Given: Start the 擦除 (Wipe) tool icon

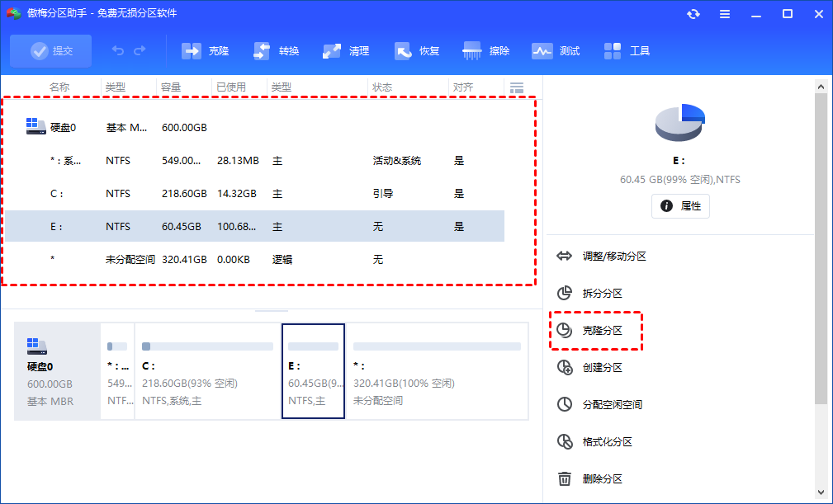Looking at the screenshot, I should 486,50.
